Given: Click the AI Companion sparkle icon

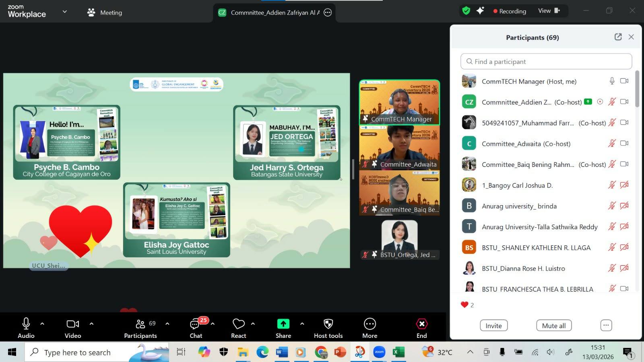Looking at the screenshot, I should pos(480,11).
